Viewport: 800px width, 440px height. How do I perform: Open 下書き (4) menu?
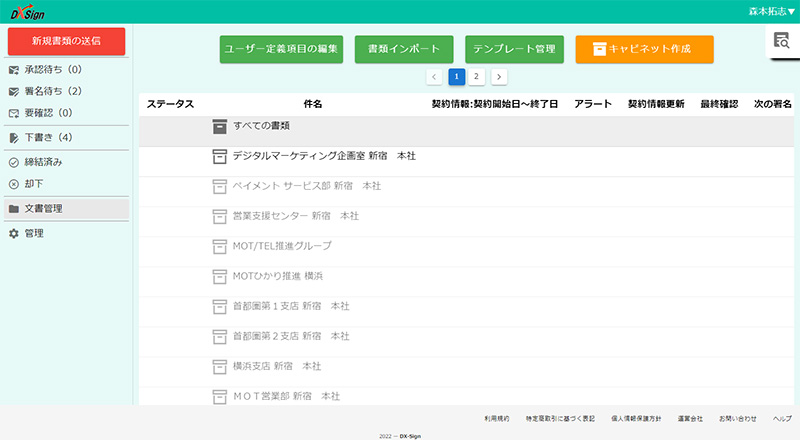[66, 137]
